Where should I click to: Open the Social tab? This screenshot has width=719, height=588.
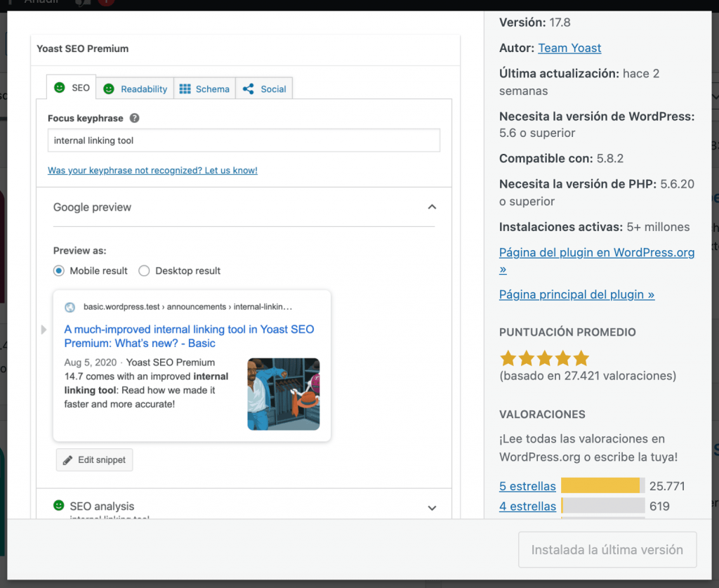coord(264,89)
